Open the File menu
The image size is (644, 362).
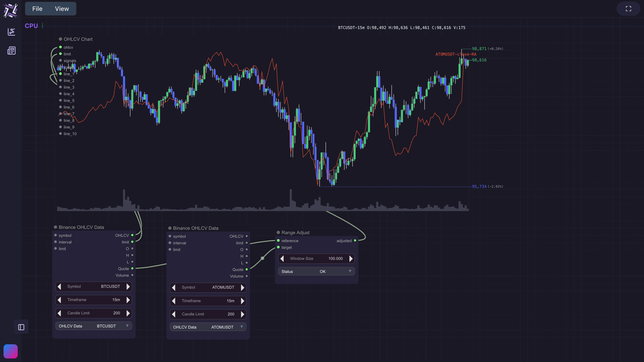click(x=37, y=9)
